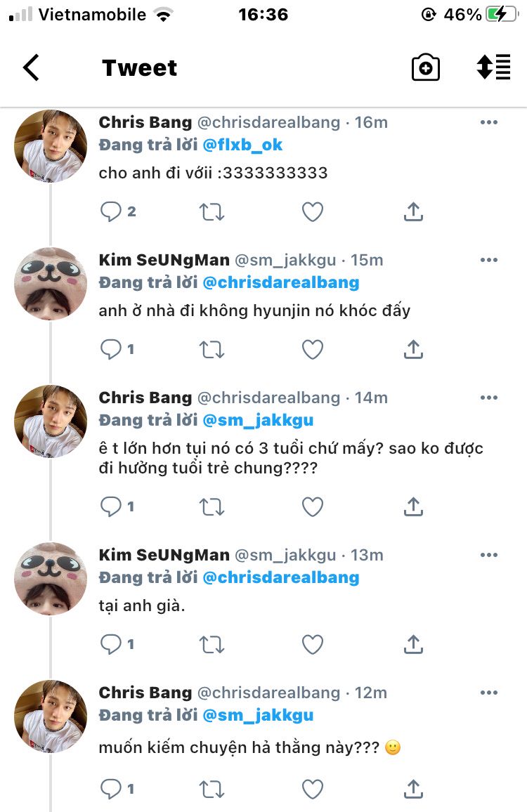Open more options on the 16m tweet

pyautogui.click(x=488, y=122)
